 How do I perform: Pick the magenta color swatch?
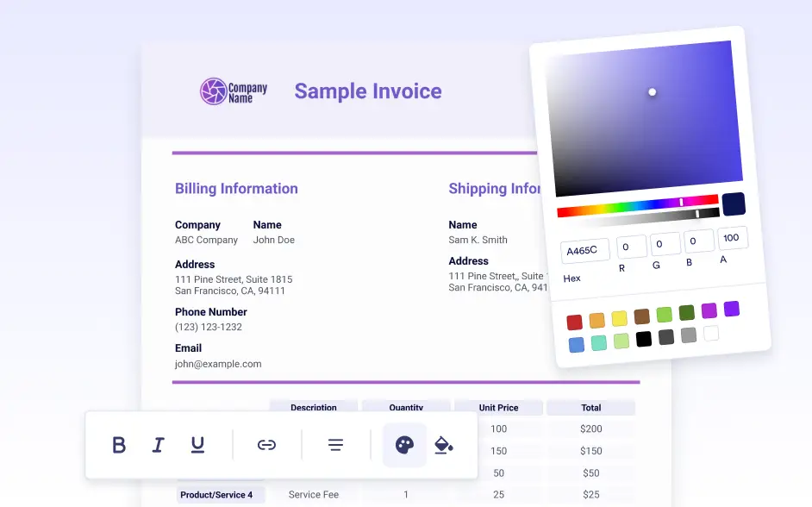[x=709, y=310]
